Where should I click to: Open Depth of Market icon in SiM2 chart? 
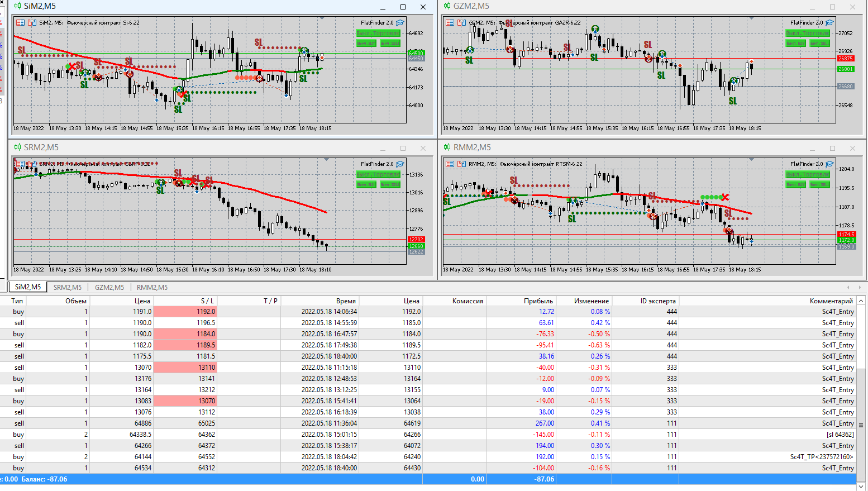coord(32,23)
